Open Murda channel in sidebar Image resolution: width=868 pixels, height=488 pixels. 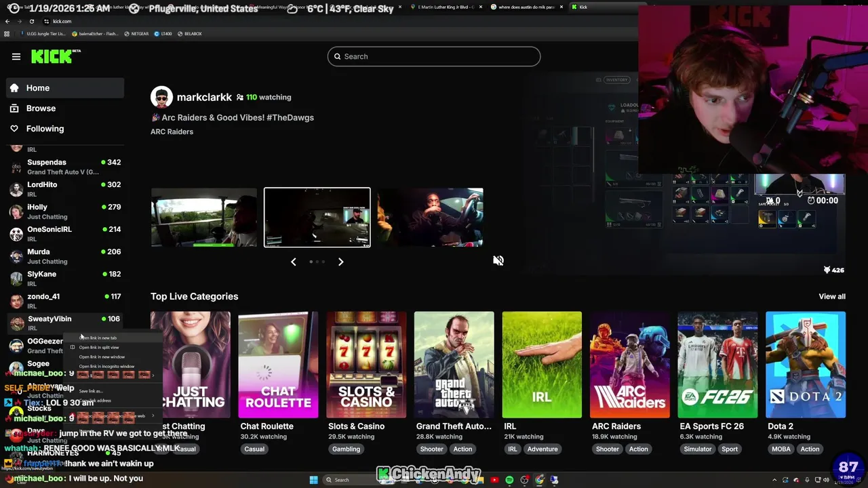pyautogui.click(x=65, y=256)
